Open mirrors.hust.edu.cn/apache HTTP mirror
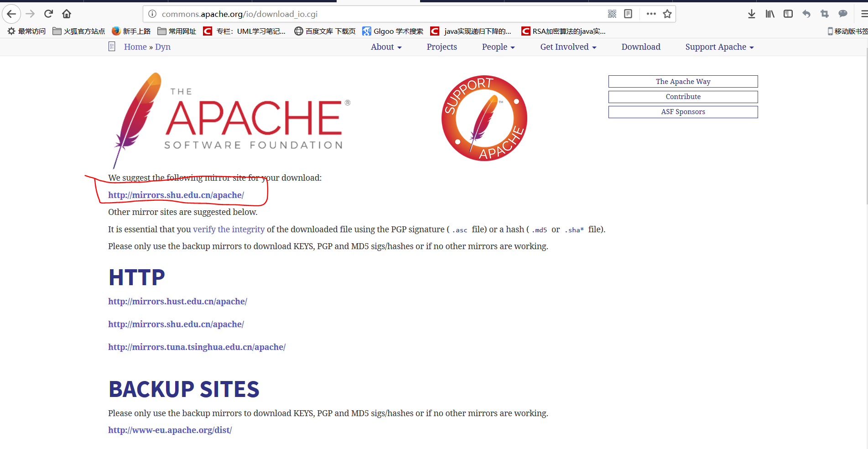 [x=177, y=301]
